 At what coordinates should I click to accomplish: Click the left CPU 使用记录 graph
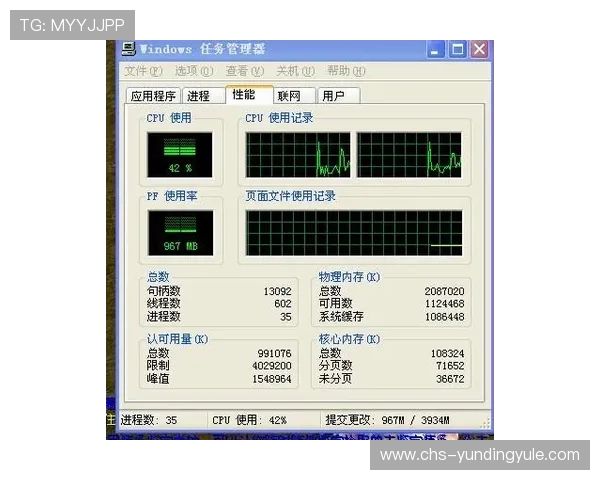pos(298,154)
